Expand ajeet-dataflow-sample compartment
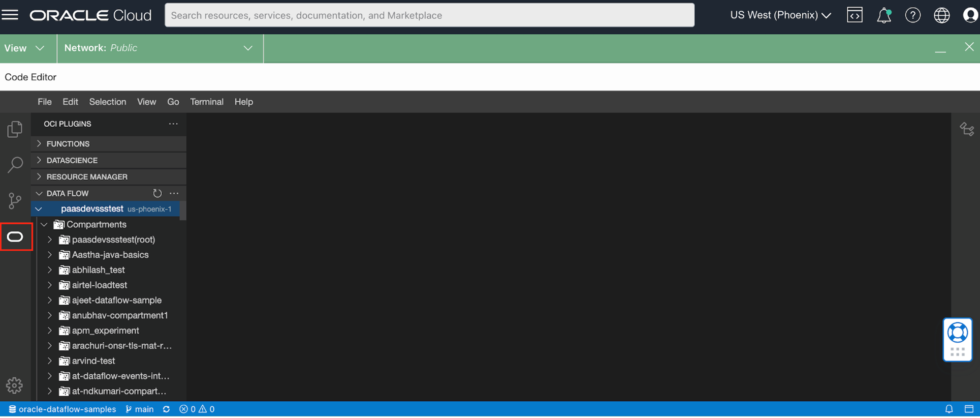Screen dimensions: 980x418 click(x=50, y=300)
